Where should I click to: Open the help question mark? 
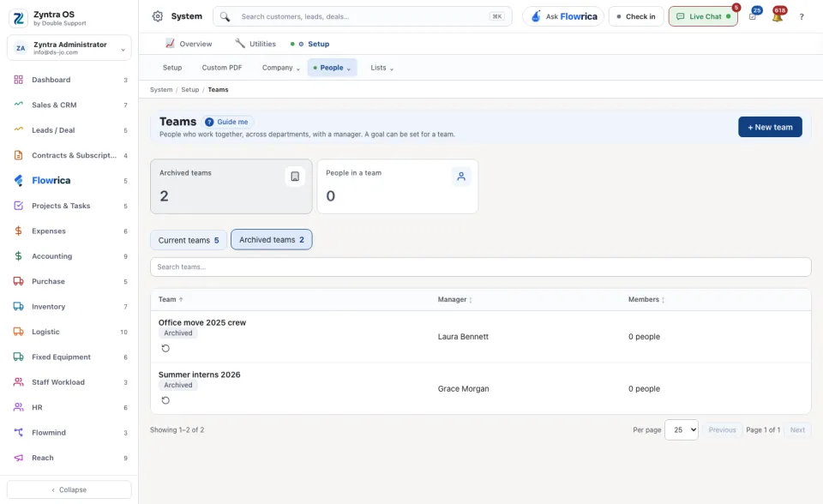point(802,17)
